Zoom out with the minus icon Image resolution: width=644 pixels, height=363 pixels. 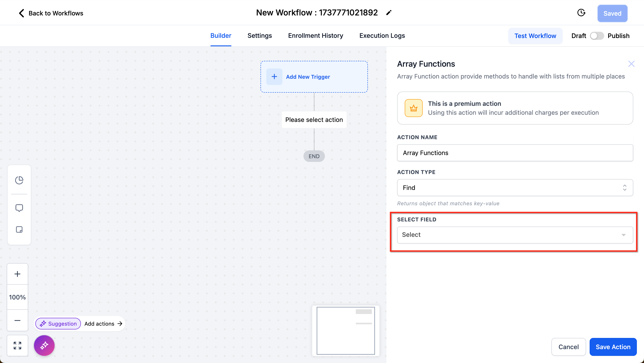(x=17, y=320)
